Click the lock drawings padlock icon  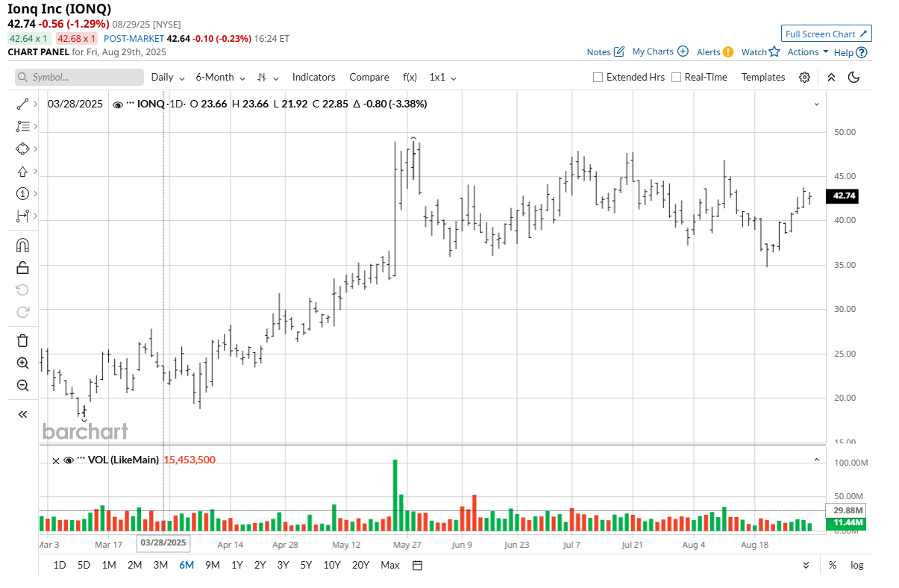pyautogui.click(x=22, y=268)
